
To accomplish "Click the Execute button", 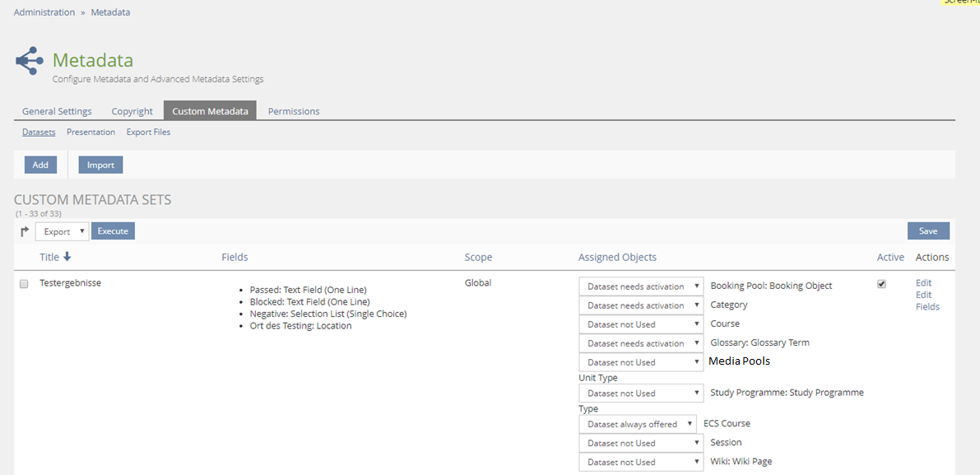I will click(x=113, y=231).
